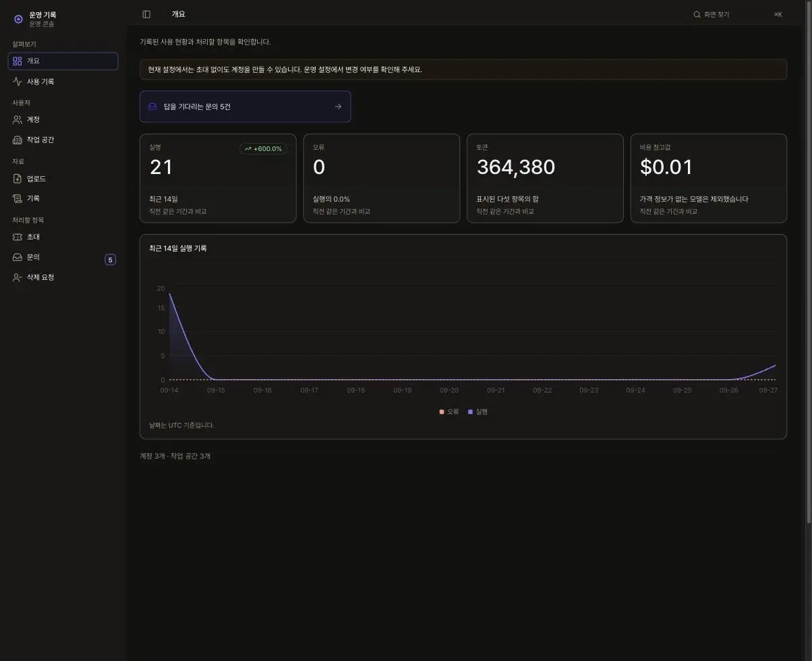This screenshot has height=661, width=812.
Task: Click the trend icon in +600.0% badge
Action: 248,148
